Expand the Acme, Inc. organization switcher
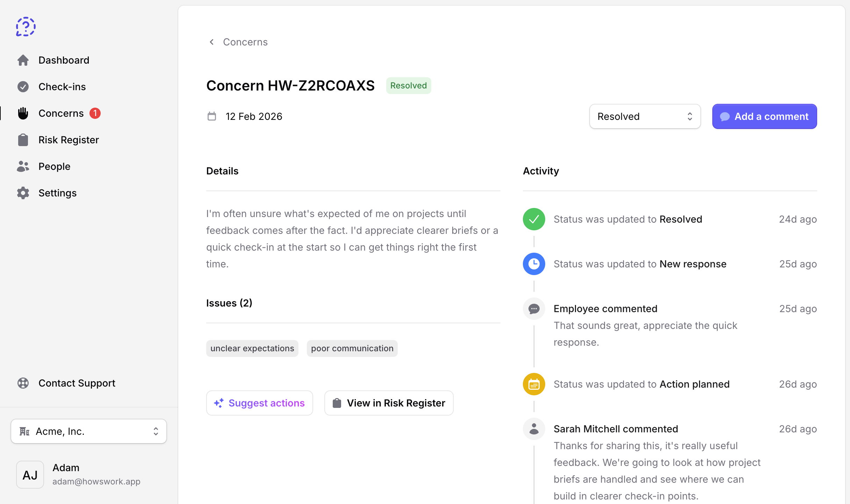 [89, 431]
